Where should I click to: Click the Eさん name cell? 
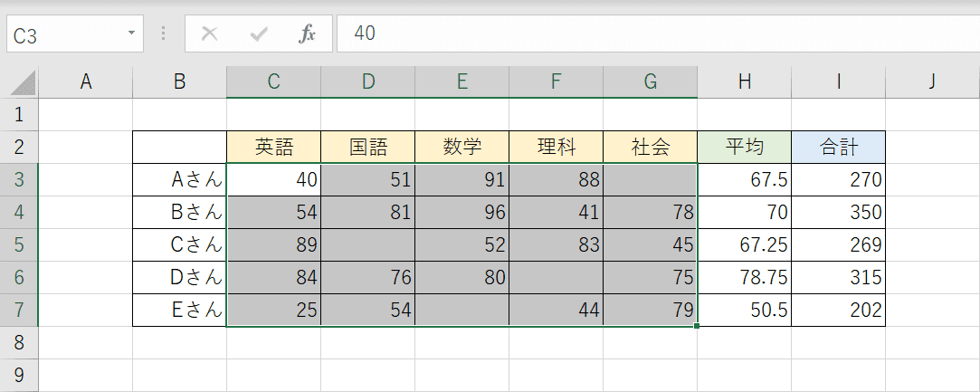point(180,310)
